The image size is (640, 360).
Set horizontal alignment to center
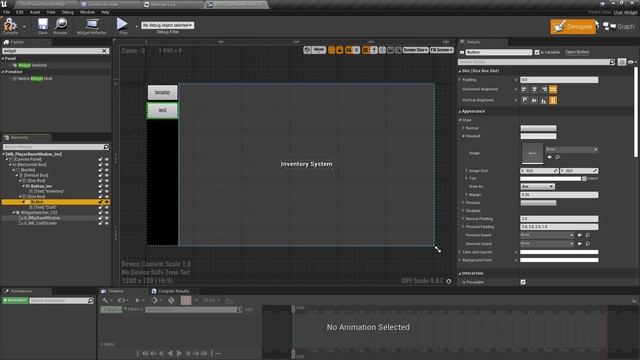point(534,89)
